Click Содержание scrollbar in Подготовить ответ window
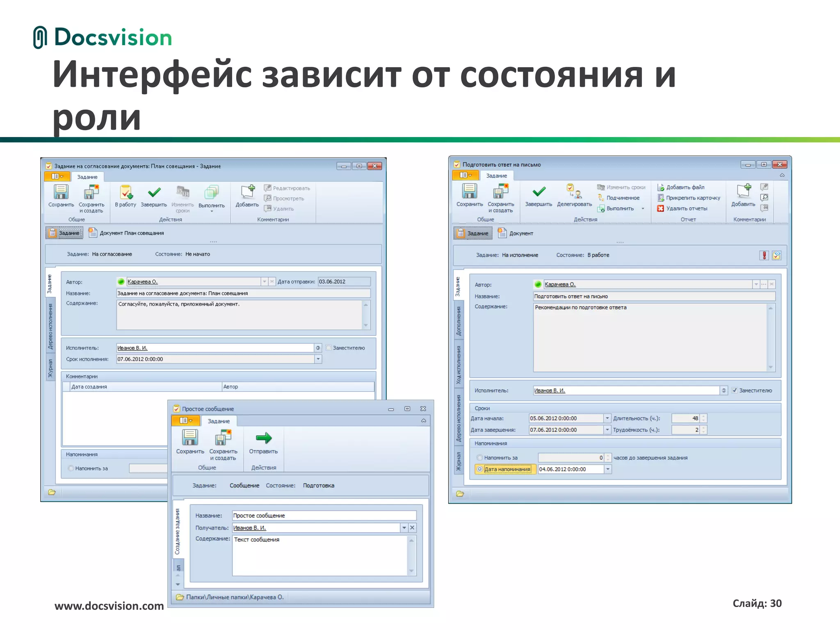The image size is (840, 630). 771,337
